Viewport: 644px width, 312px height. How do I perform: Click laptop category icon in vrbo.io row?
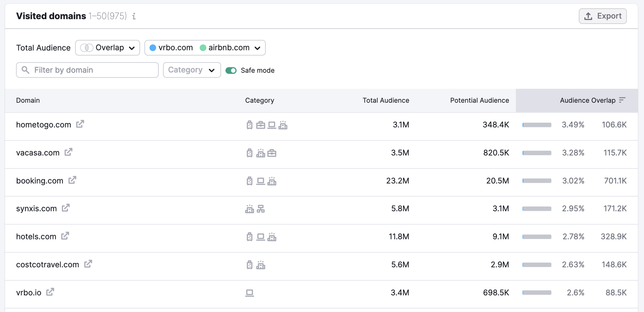pyautogui.click(x=250, y=293)
